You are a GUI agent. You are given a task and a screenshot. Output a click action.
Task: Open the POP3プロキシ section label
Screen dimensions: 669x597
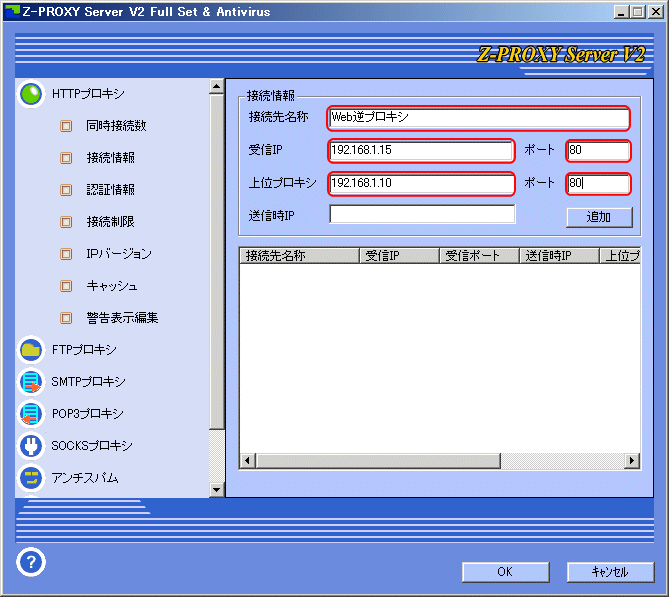point(87,414)
